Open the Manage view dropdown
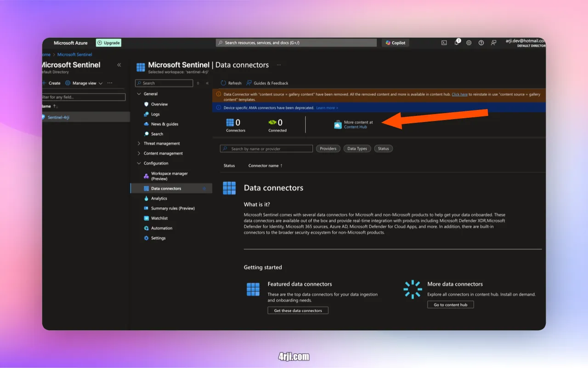Viewport: 588px width, 368px height. coord(84,83)
